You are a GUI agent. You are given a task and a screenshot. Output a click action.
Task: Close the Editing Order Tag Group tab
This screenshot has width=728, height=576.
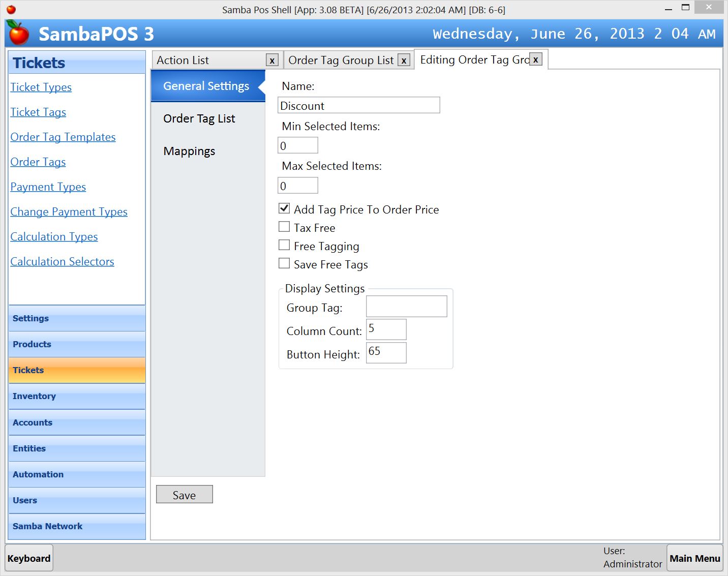535,59
